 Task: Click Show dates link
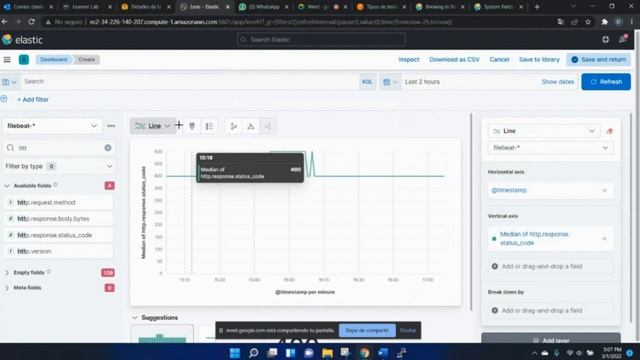click(x=558, y=82)
